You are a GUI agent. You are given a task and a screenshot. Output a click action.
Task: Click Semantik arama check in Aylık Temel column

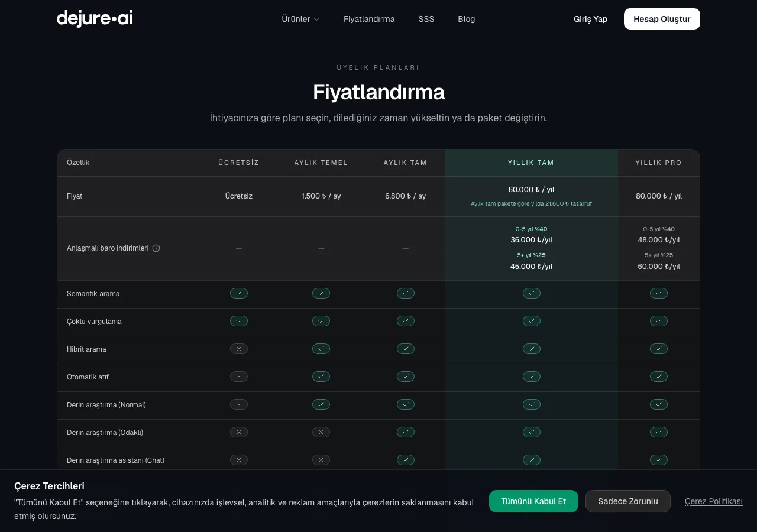coord(321,293)
